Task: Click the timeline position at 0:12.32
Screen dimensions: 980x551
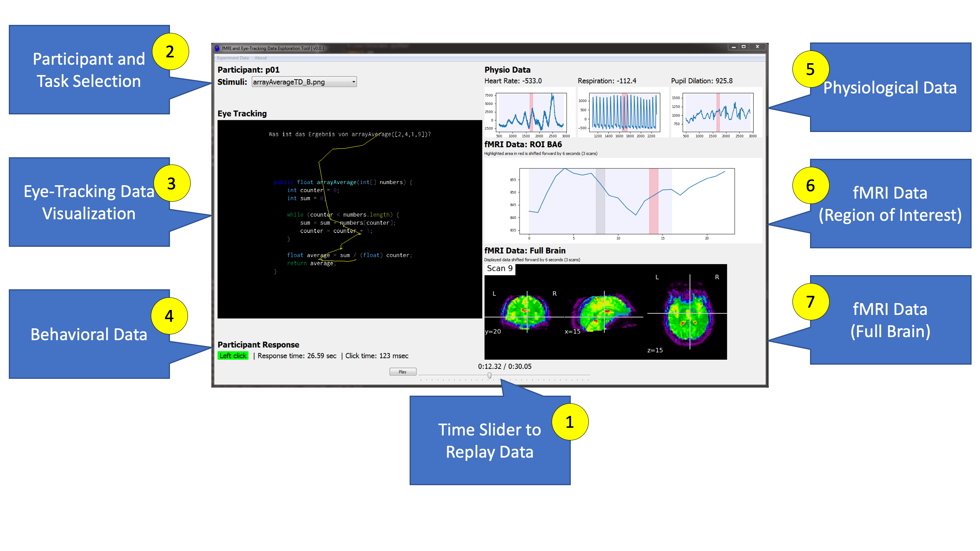Action: click(x=488, y=375)
